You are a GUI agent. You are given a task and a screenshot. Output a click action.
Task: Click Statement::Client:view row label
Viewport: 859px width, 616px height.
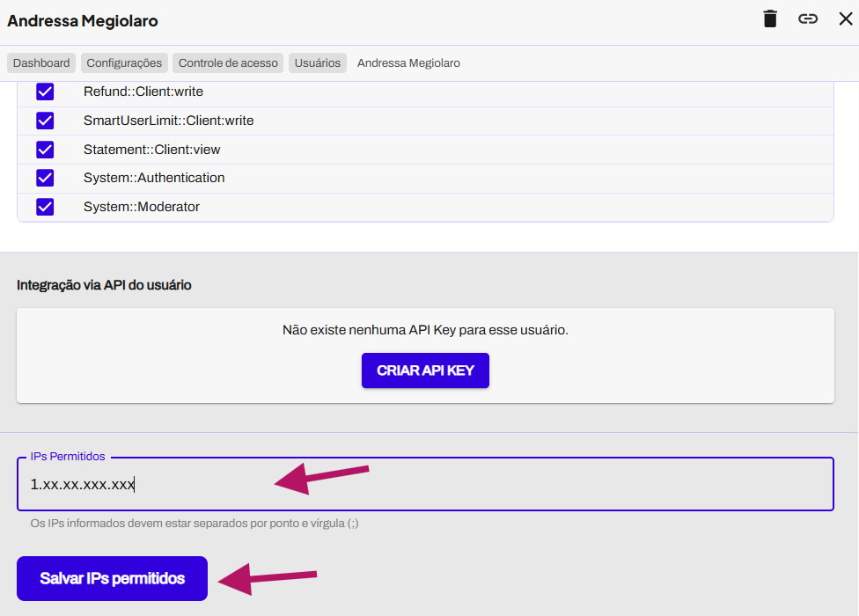(151, 150)
